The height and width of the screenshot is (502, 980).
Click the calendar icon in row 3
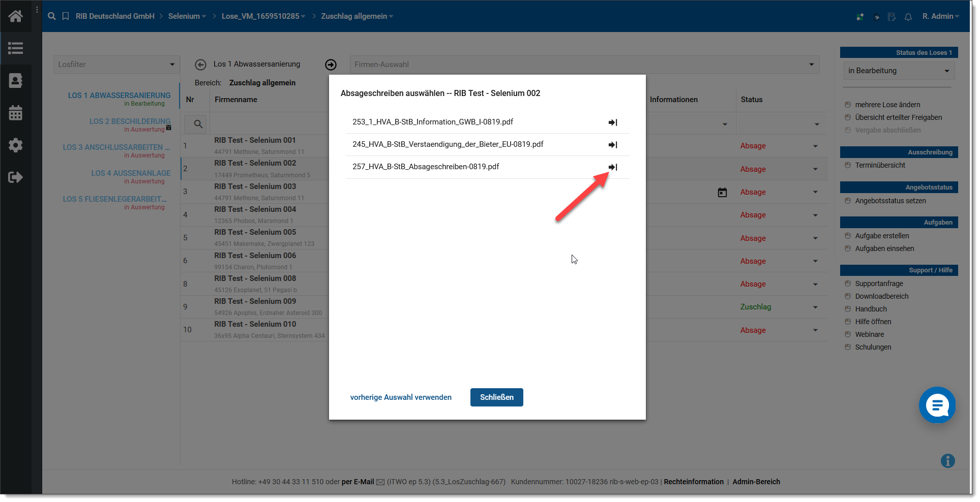[722, 192]
